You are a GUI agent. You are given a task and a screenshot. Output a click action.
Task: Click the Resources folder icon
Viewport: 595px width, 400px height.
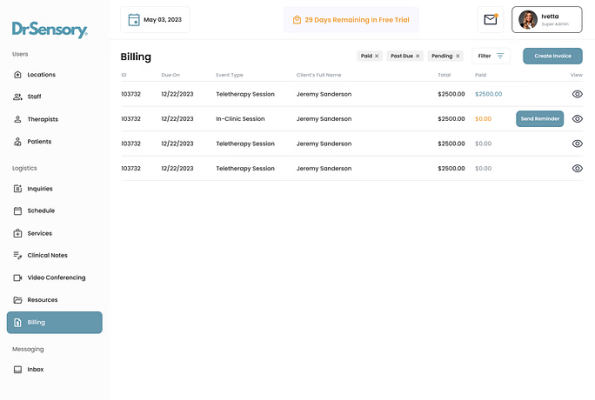pos(17,300)
